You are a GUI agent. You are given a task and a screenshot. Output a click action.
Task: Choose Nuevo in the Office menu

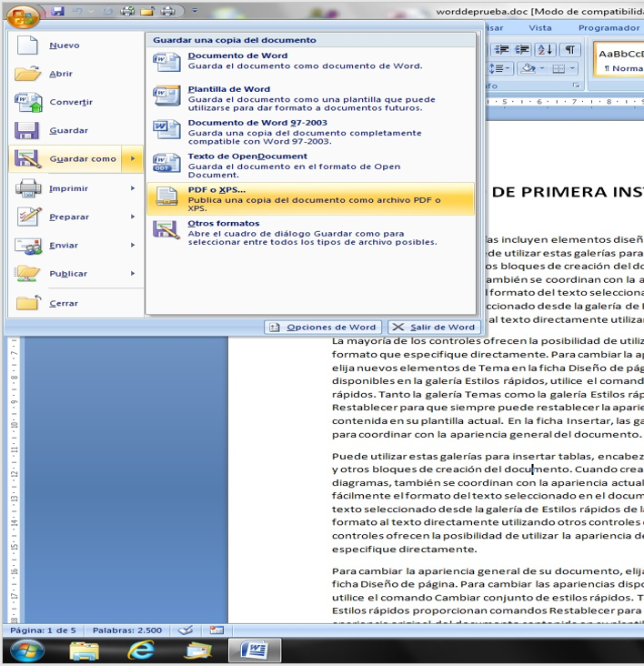[76, 45]
